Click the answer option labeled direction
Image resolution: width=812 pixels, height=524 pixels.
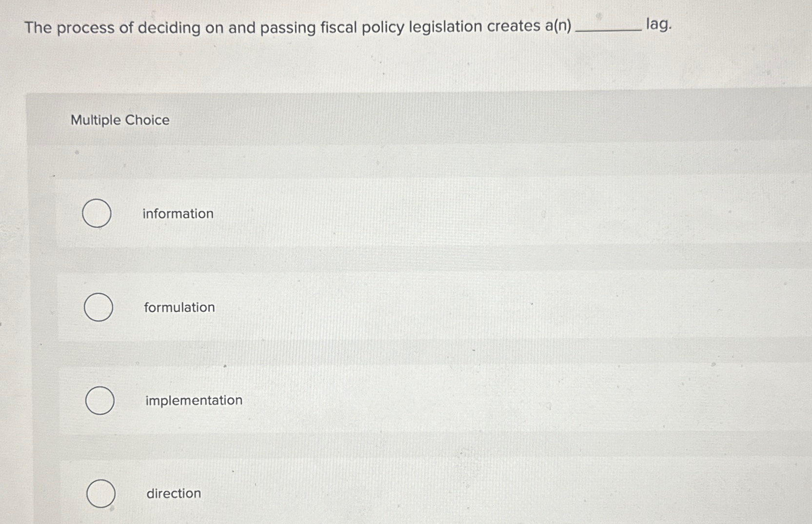coord(173,493)
